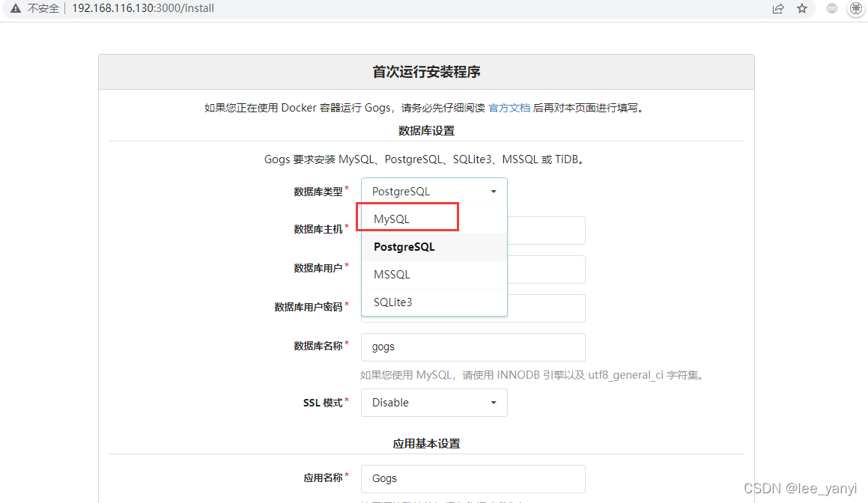This screenshot has height=503, width=868.
Task: Click the grey extension icon in toolbar
Action: tap(831, 8)
